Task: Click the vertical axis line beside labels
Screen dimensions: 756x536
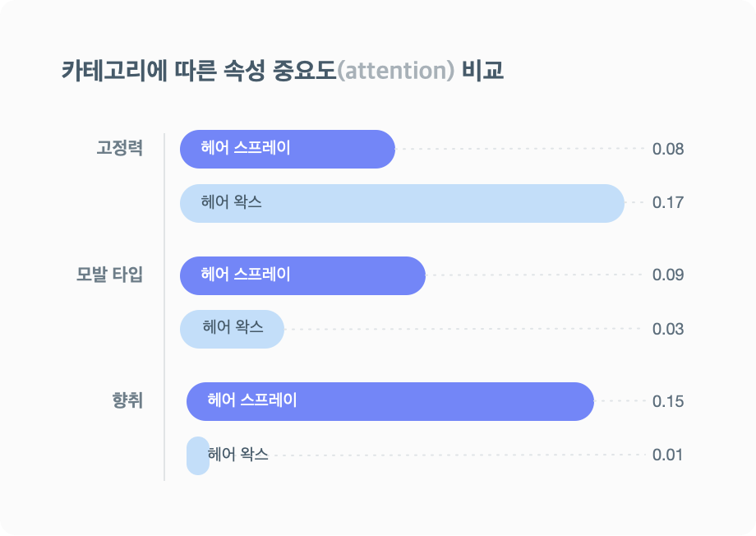Action: point(164,307)
